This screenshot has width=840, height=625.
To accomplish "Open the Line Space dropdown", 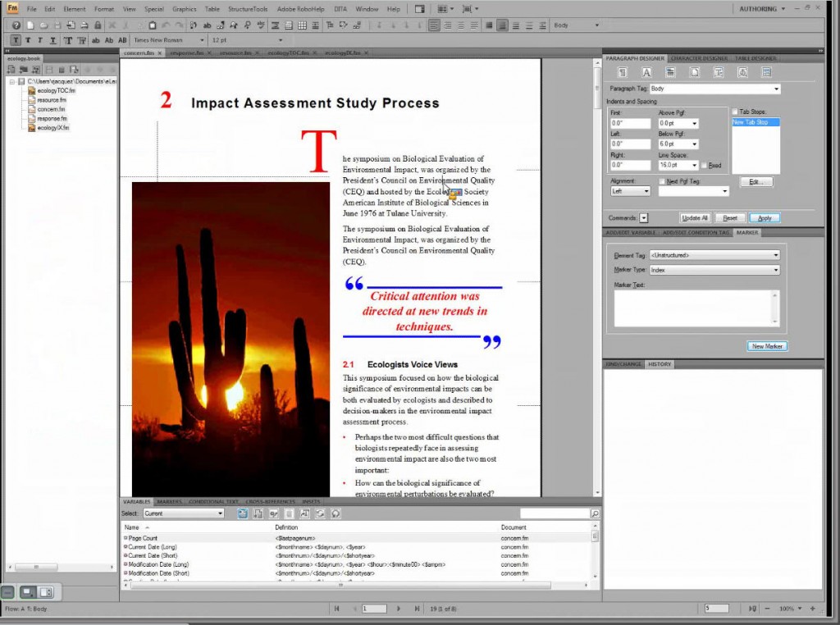I will pyautogui.click(x=694, y=166).
